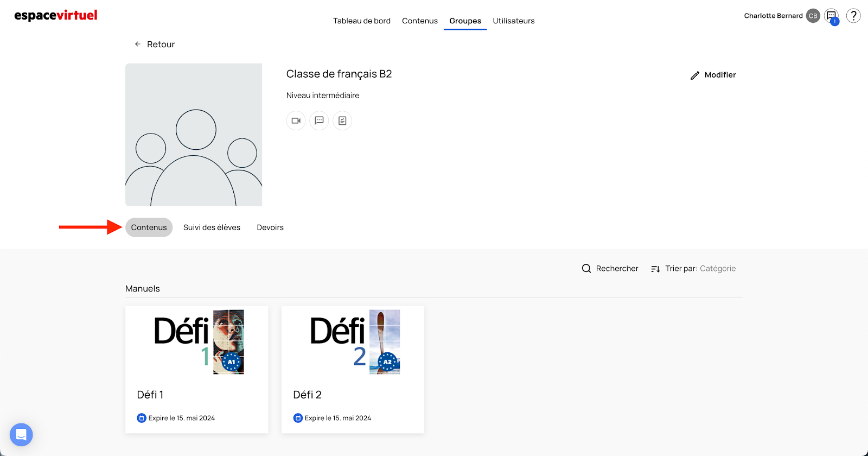Open the class notes document icon
Screen dimensions: 868x456
pyautogui.click(x=342, y=121)
